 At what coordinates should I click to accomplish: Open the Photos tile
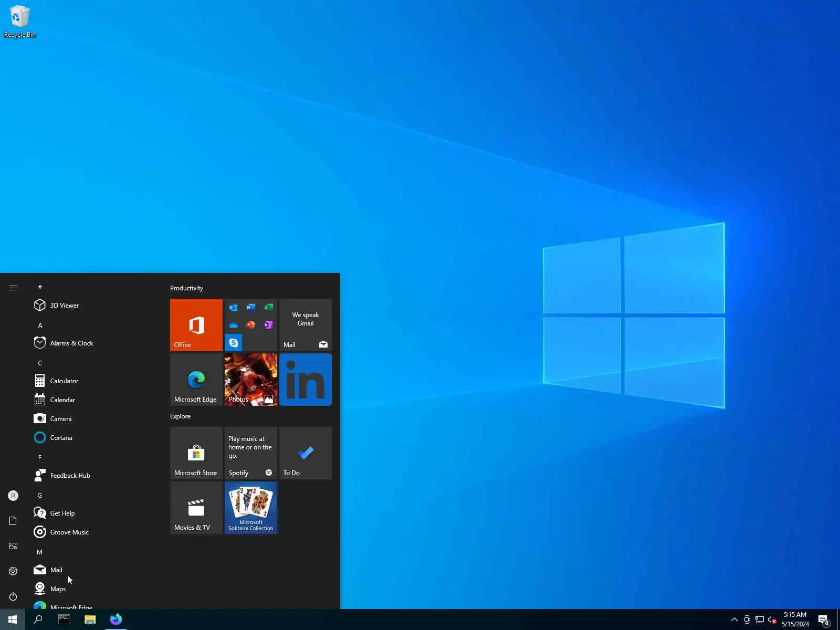click(x=251, y=380)
